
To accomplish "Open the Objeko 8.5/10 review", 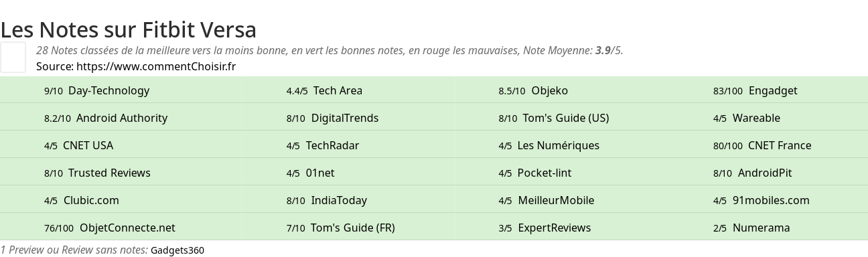I will coord(549,90).
